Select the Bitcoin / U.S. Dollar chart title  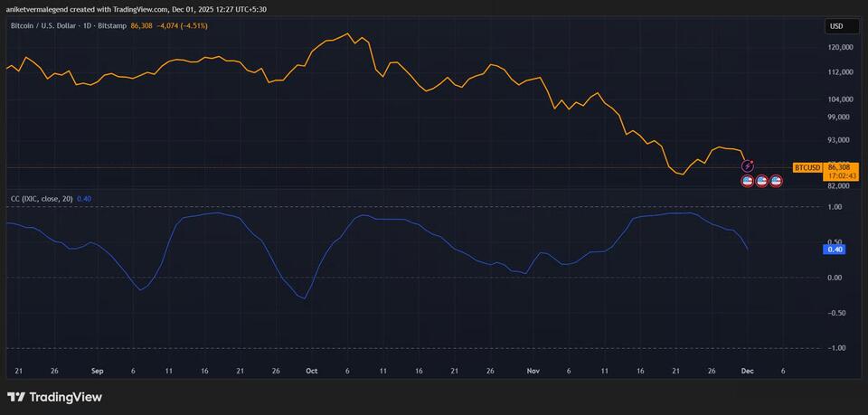(70, 25)
